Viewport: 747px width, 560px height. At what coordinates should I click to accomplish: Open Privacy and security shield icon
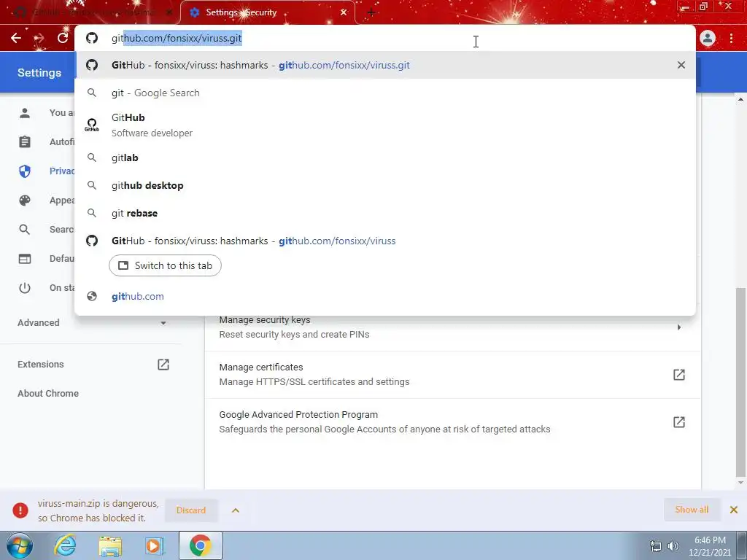[x=25, y=171]
